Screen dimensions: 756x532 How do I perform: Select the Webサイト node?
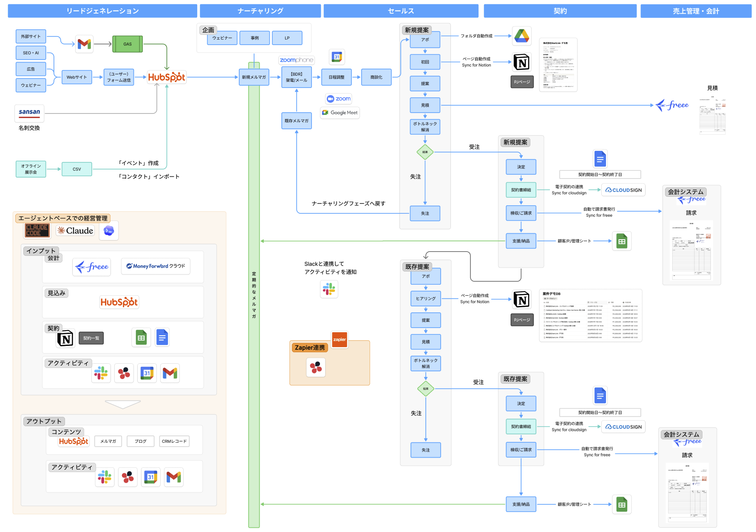[x=76, y=77]
